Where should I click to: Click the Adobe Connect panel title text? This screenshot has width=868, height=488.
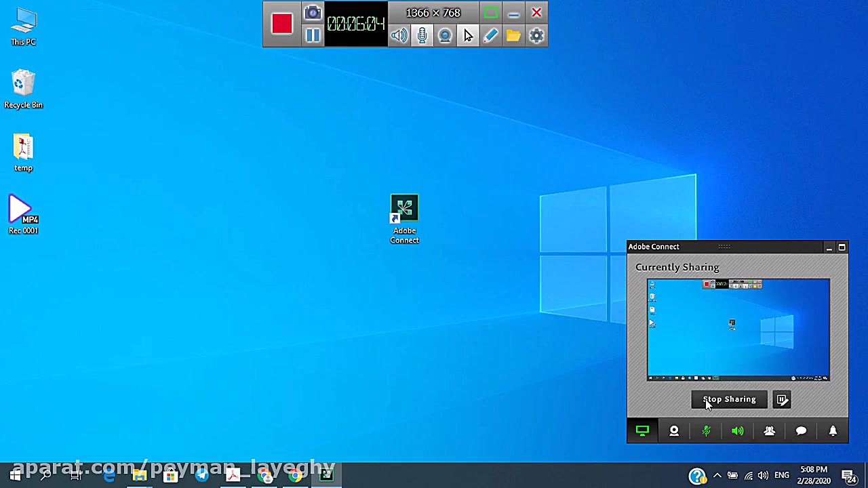[x=654, y=247]
